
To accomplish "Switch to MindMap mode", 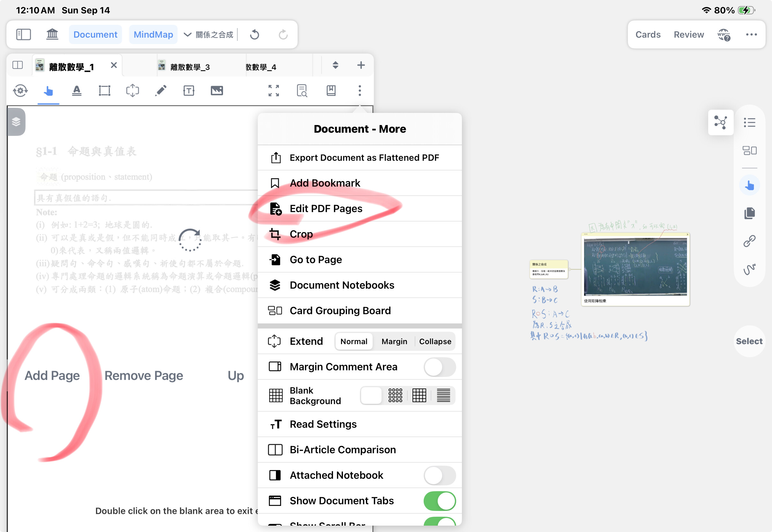I will click(x=153, y=34).
